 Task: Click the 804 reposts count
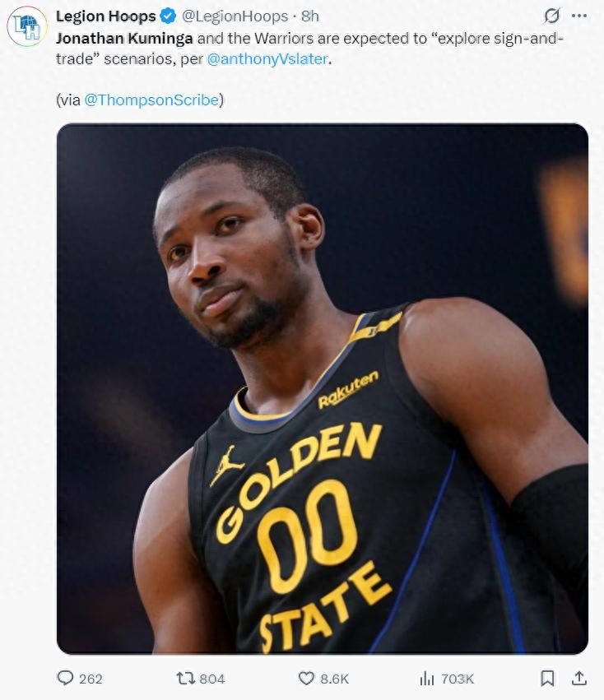point(212,679)
